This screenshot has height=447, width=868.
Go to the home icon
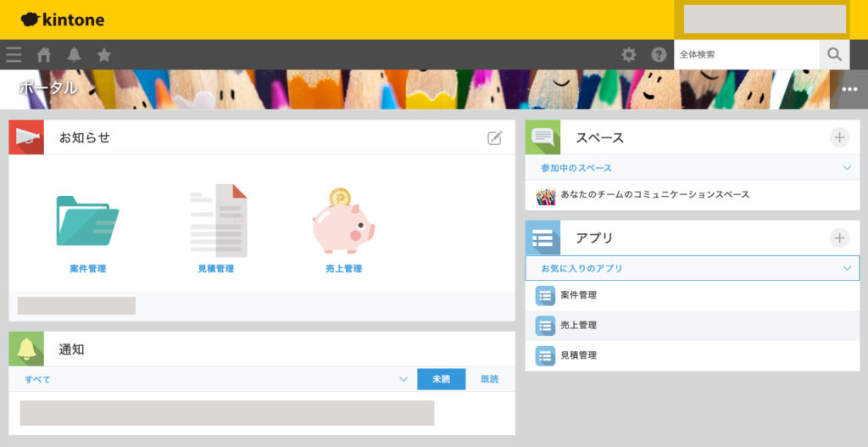pos(44,54)
